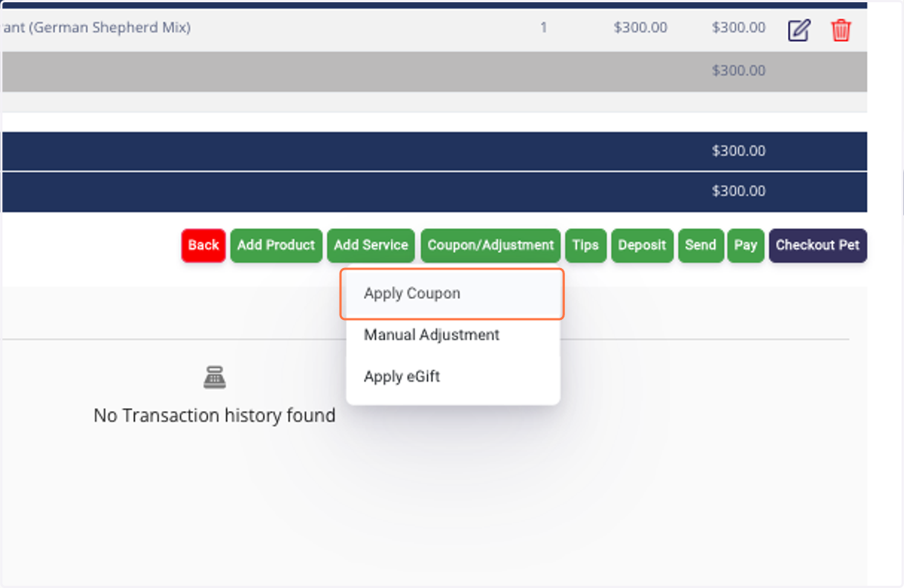This screenshot has width=904, height=588.
Task: Send the invoice
Action: pyautogui.click(x=701, y=245)
